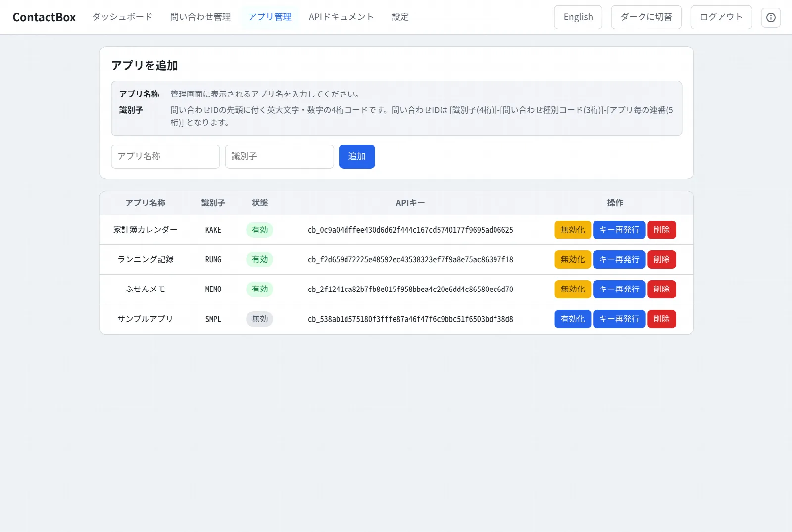The image size is (792, 532).
Task: Click the RUNG identifier cell
Action: tap(213, 259)
